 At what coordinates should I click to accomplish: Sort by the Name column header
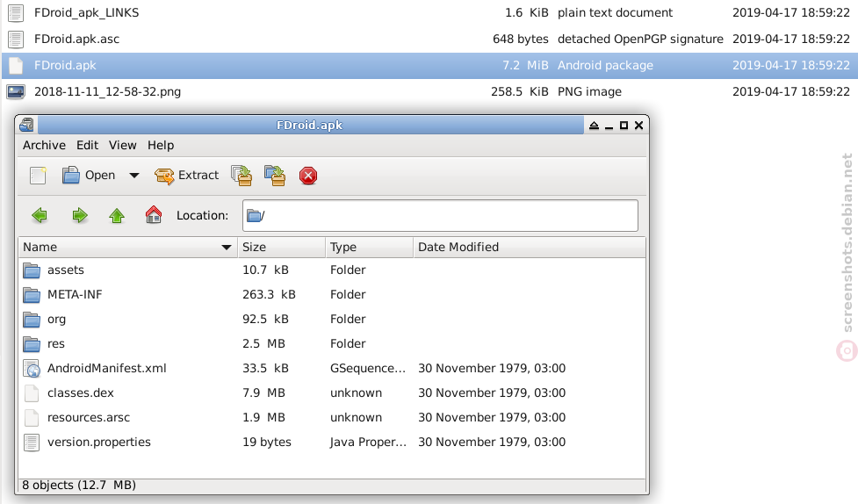click(x=128, y=248)
